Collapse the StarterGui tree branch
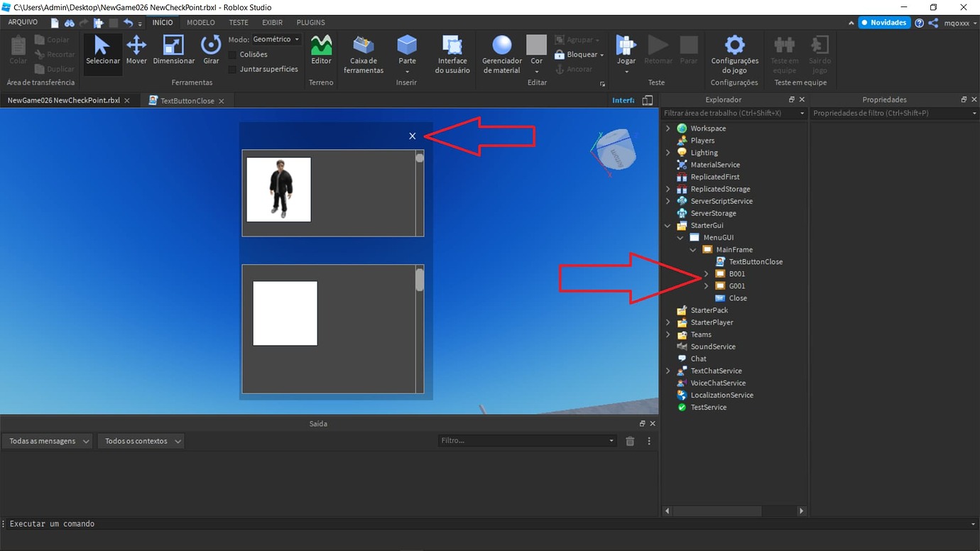This screenshot has width=980, height=551. pyautogui.click(x=668, y=225)
